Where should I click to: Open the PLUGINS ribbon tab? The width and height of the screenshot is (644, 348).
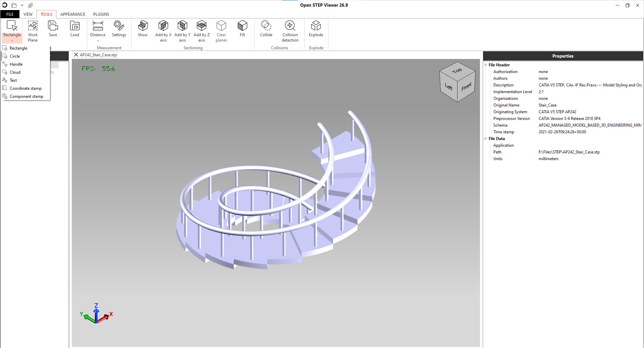[x=101, y=14]
